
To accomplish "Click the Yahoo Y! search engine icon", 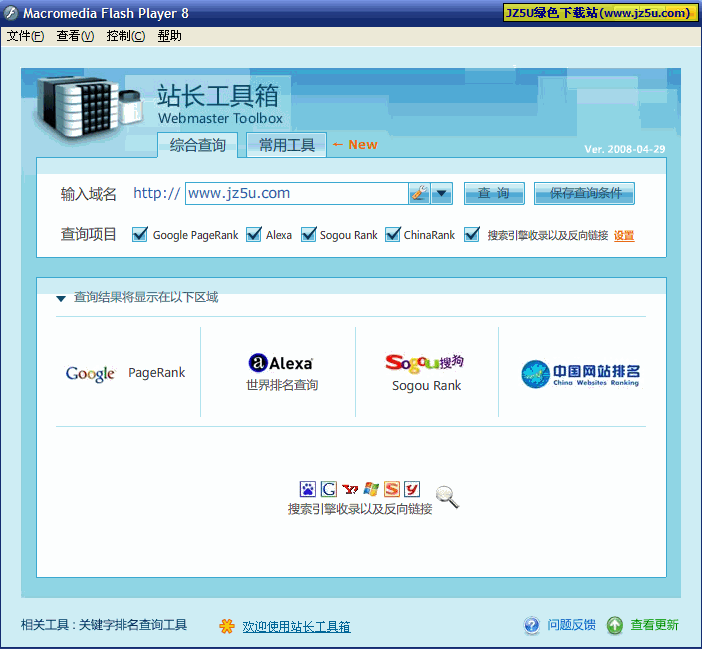I will [x=350, y=489].
